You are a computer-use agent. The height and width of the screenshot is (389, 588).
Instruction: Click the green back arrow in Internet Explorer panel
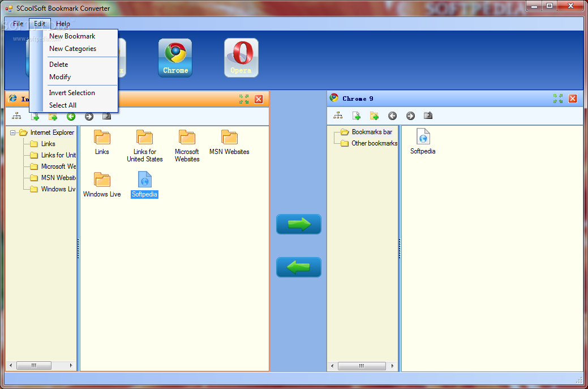(71, 117)
